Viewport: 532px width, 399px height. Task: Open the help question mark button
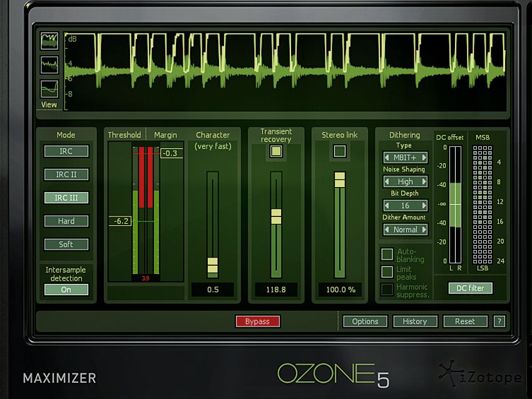[499, 321]
